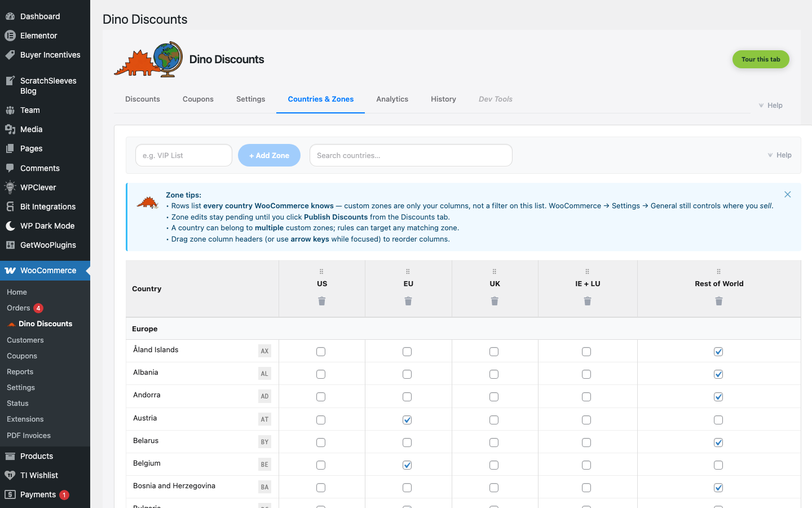This screenshot has height=508, width=812.
Task: Check Belarus in the IE + LU zone
Action: click(x=586, y=443)
